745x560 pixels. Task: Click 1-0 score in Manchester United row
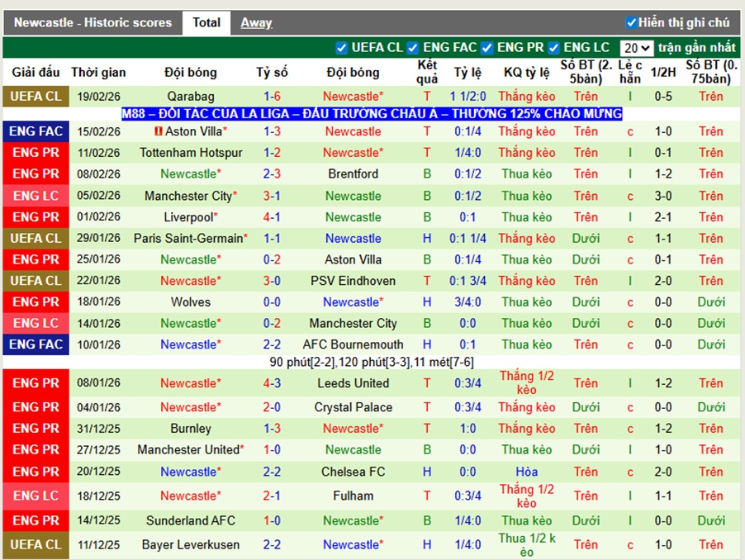273,450
